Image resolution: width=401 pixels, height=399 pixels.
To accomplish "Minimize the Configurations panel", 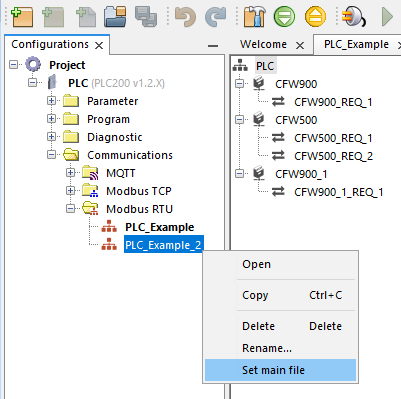I will pyautogui.click(x=213, y=46).
